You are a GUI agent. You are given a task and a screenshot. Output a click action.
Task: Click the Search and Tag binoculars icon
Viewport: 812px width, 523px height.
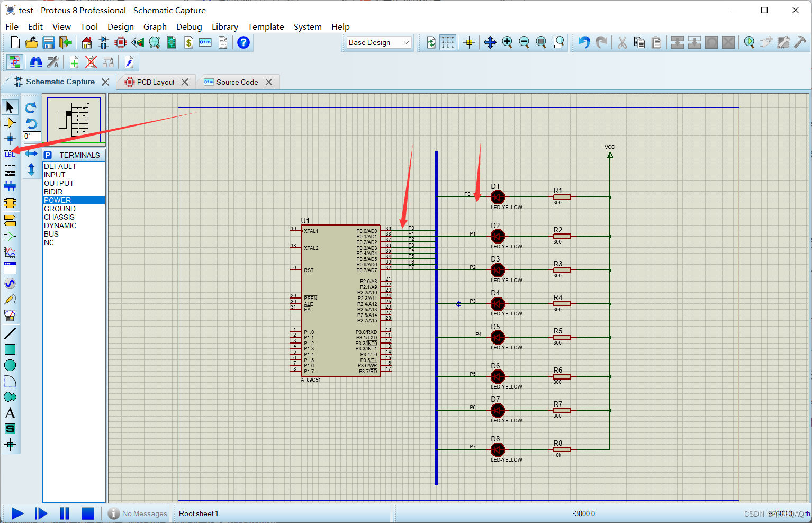[x=36, y=62]
